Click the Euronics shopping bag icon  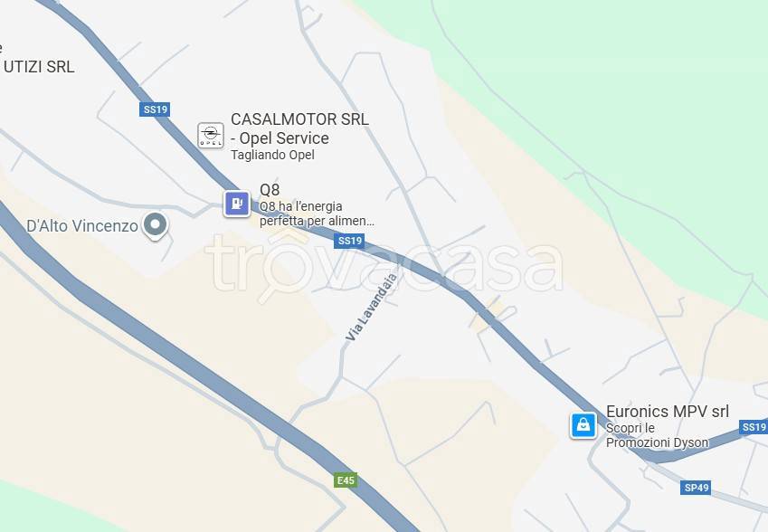583,425
